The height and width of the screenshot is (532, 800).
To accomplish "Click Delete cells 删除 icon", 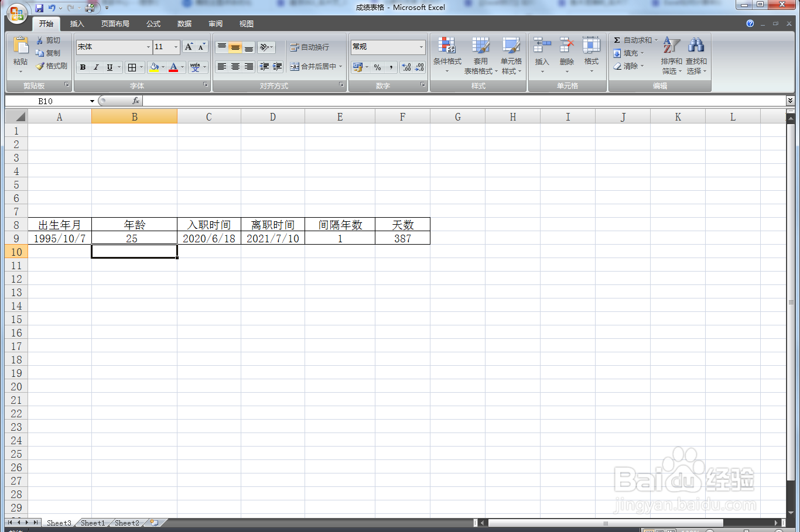I will pos(567,45).
